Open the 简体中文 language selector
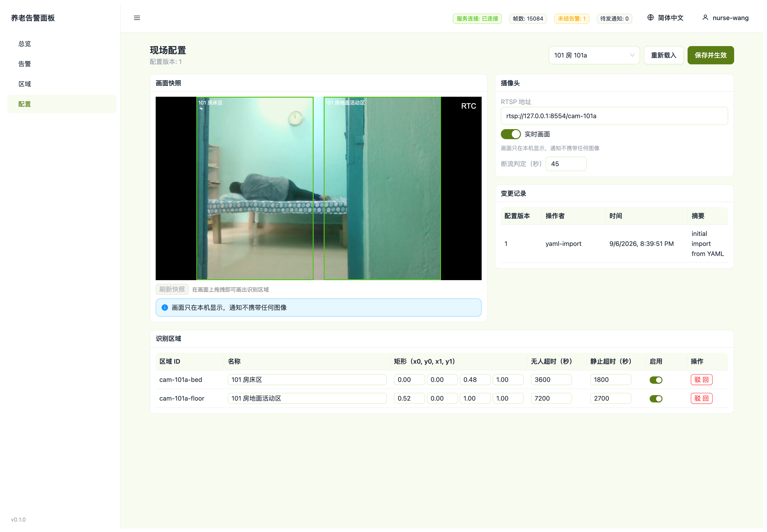The image size is (767, 532). click(x=665, y=18)
